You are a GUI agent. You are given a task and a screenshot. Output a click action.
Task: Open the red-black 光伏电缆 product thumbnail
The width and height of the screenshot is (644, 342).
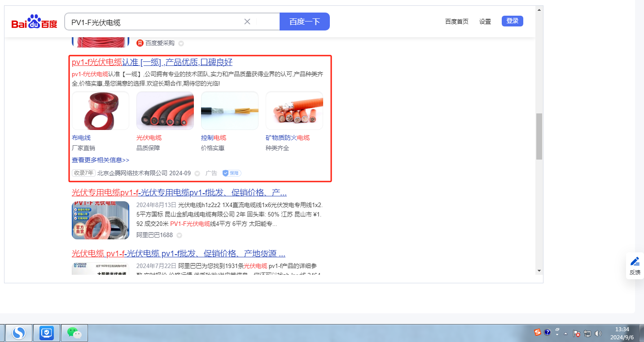[165, 111]
